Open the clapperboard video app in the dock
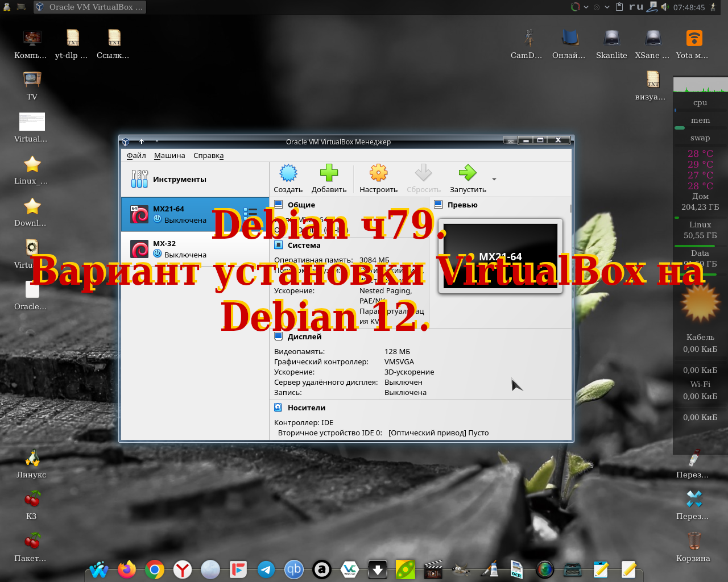The image size is (728, 582). coord(433,569)
